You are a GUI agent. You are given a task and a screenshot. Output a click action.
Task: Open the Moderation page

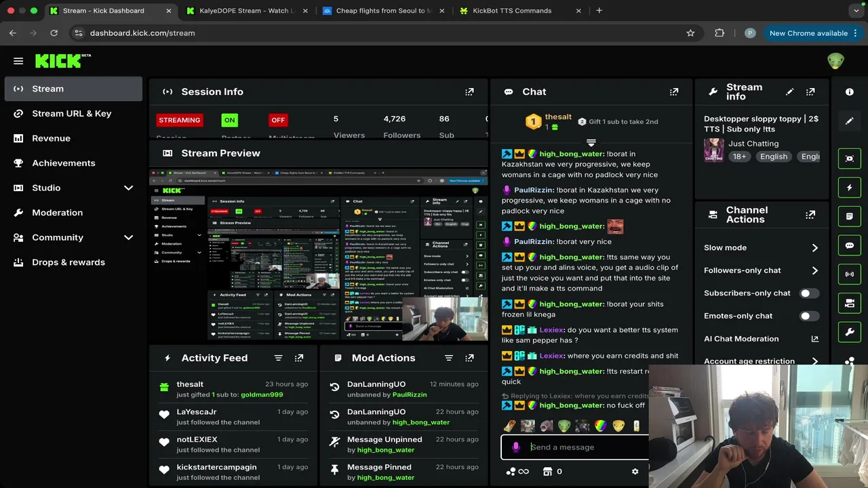tap(73, 212)
